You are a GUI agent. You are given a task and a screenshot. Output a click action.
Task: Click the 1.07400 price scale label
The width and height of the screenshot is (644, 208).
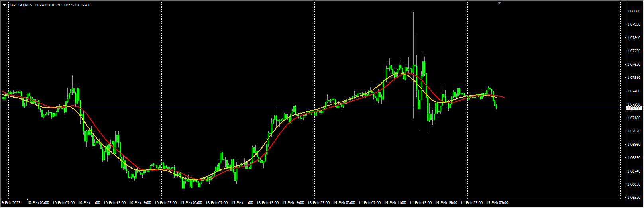(634, 91)
